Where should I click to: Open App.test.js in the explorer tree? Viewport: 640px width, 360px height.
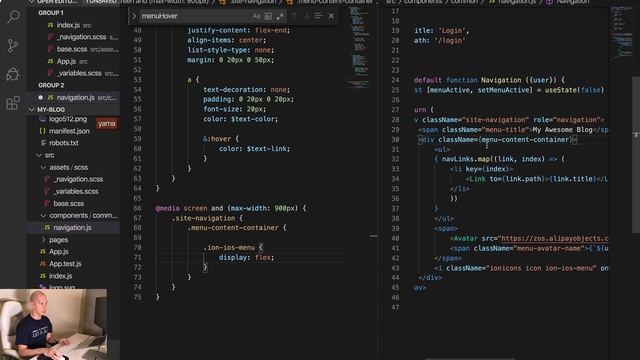click(x=74, y=264)
